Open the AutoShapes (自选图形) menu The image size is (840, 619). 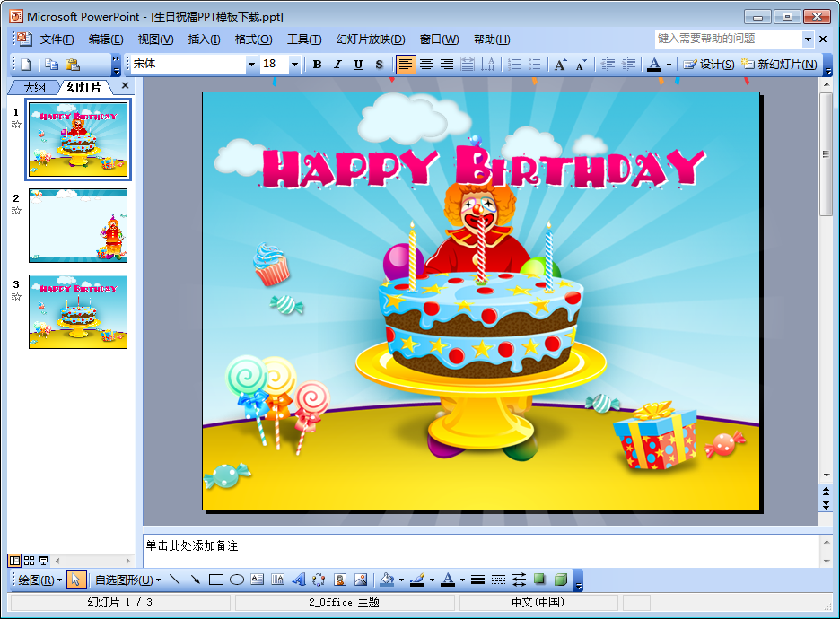(x=127, y=580)
